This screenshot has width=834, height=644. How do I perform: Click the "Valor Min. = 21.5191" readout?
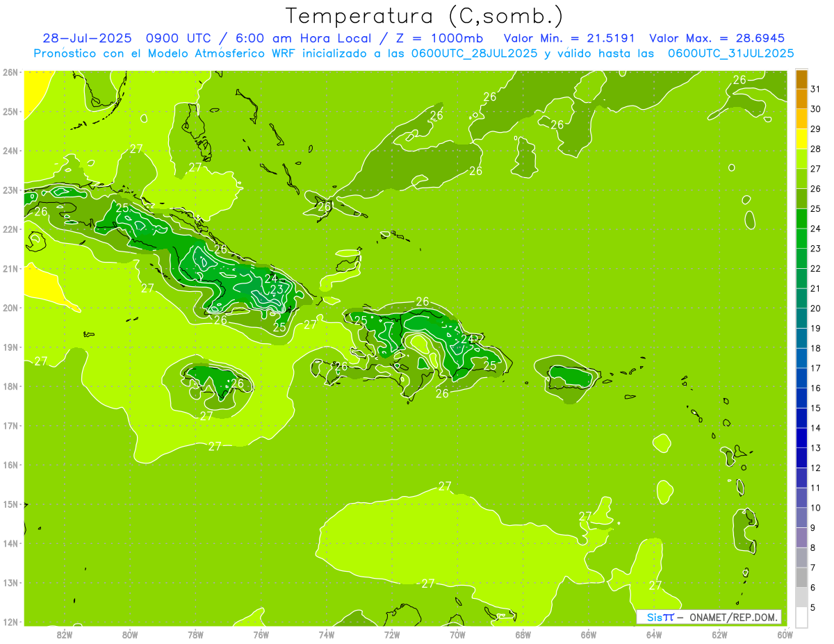571,38
